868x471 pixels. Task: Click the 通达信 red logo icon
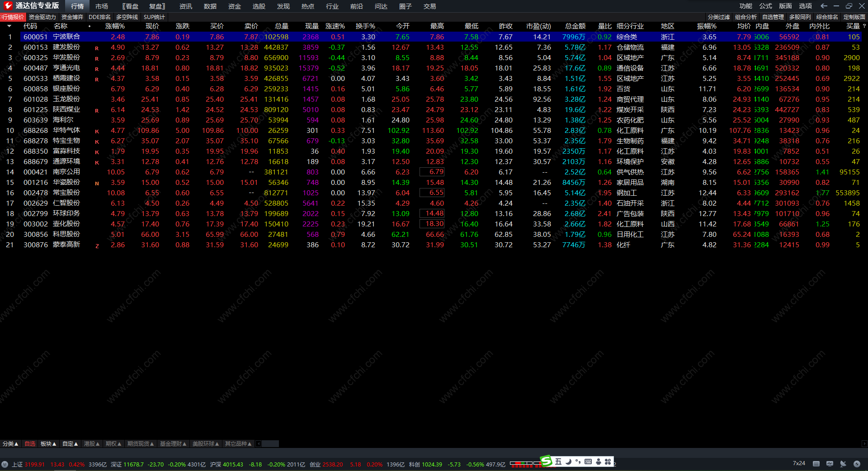tap(8, 6)
